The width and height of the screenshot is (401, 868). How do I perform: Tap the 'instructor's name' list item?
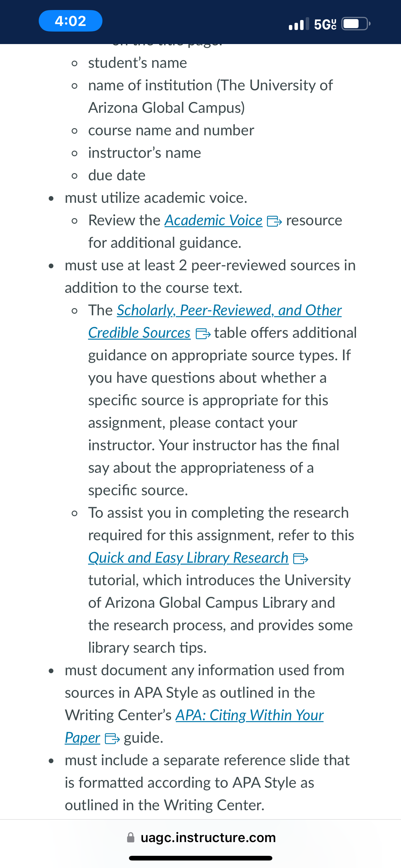144,153
